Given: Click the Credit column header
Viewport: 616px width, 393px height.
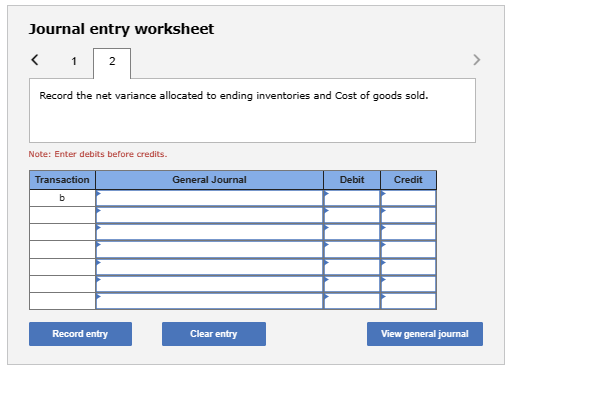Looking at the screenshot, I should [409, 180].
